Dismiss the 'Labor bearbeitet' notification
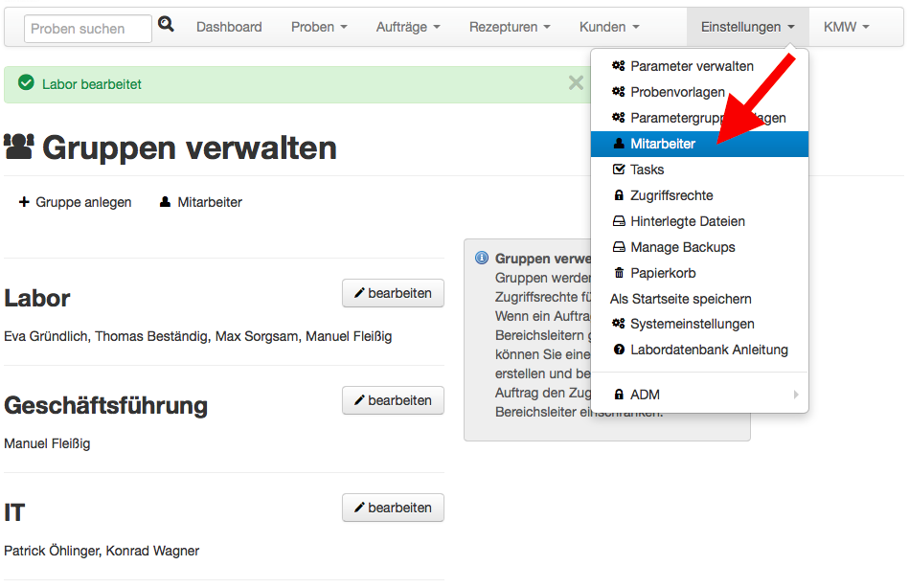Image resolution: width=909 pixels, height=588 pixels. [x=576, y=83]
